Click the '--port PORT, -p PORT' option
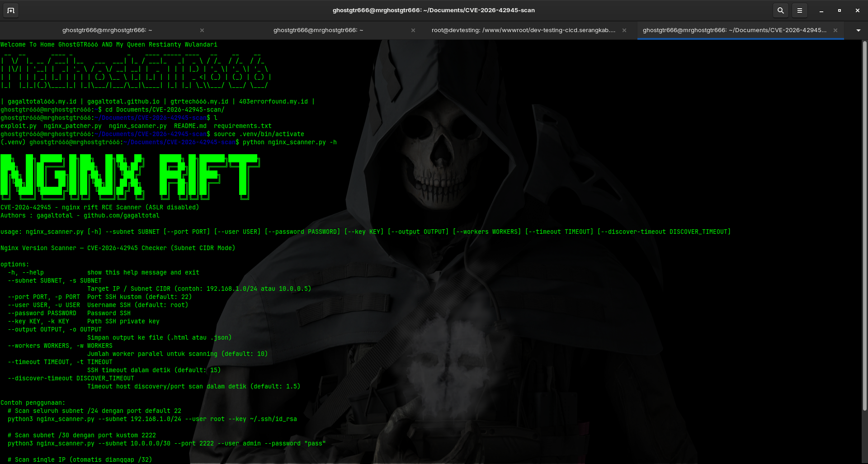The image size is (868, 464). click(44, 297)
